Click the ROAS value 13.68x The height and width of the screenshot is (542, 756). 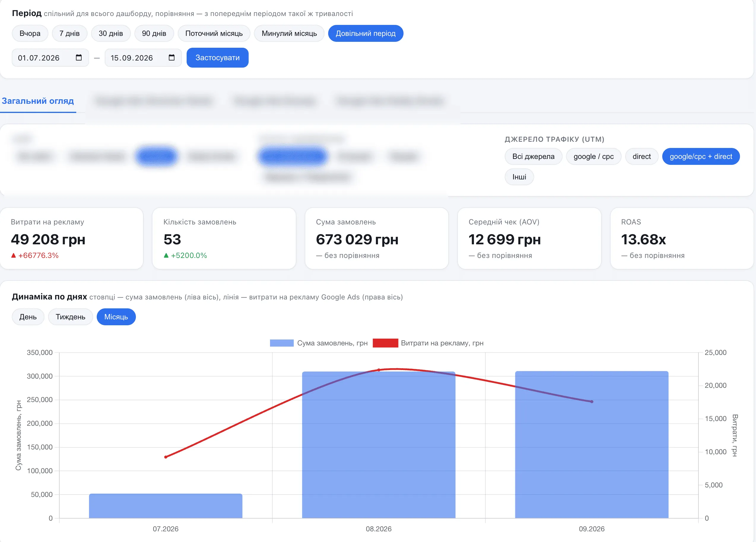pyautogui.click(x=643, y=240)
